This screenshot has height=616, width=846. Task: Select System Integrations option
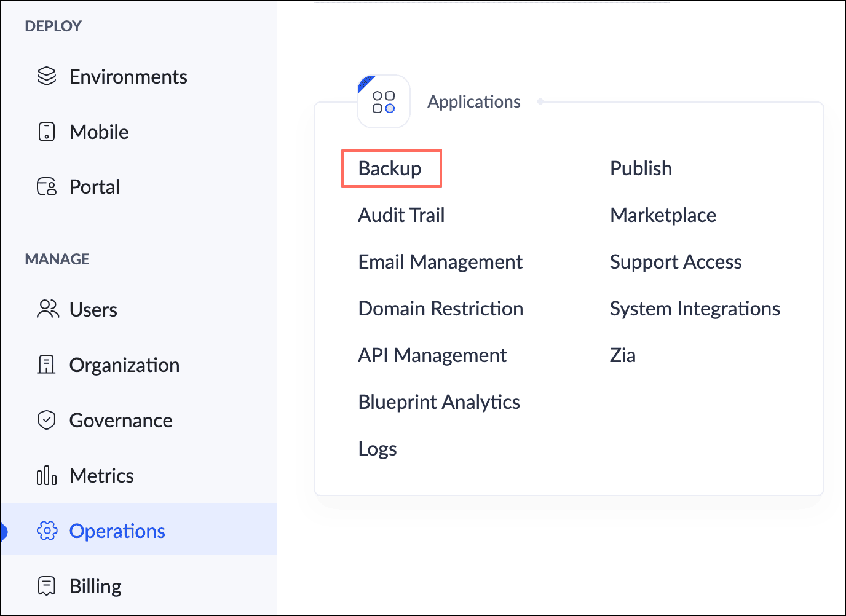tap(695, 309)
